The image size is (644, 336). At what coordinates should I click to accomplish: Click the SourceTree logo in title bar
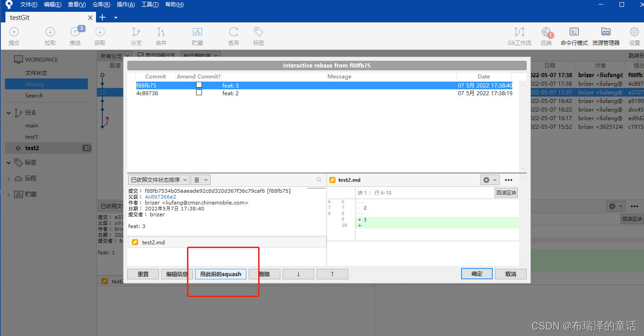[9, 5]
